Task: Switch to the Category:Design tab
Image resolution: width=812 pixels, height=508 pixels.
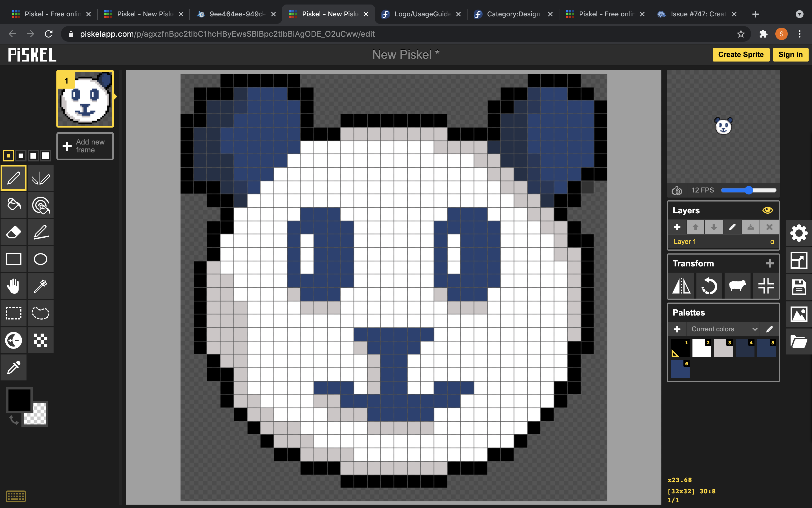Action: [513, 14]
